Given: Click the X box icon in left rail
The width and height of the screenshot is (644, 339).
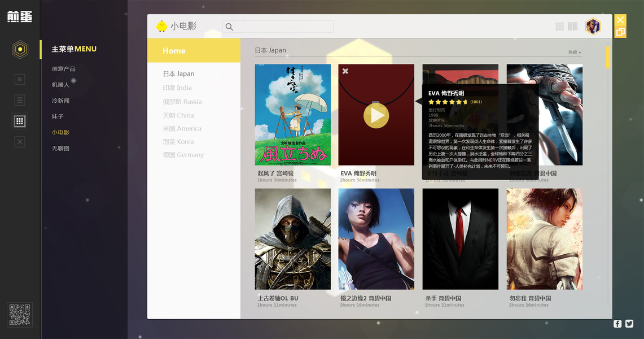Looking at the screenshot, I should point(20,142).
